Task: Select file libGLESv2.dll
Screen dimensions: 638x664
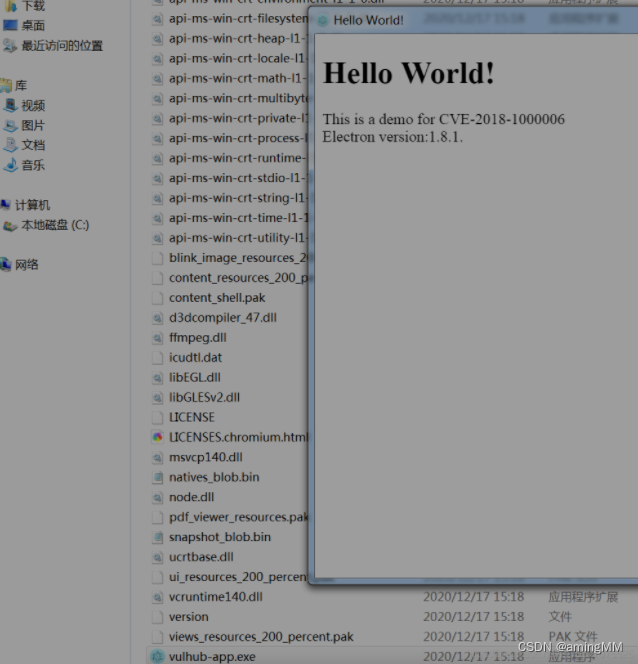Action: pyautogui.click(x=204, y=397)
